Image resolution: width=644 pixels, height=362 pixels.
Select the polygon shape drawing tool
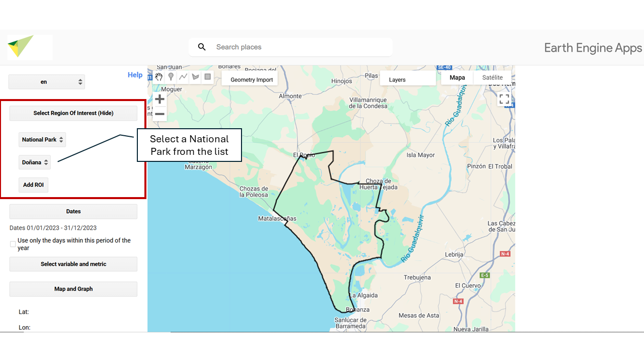(x=195, y=77)
